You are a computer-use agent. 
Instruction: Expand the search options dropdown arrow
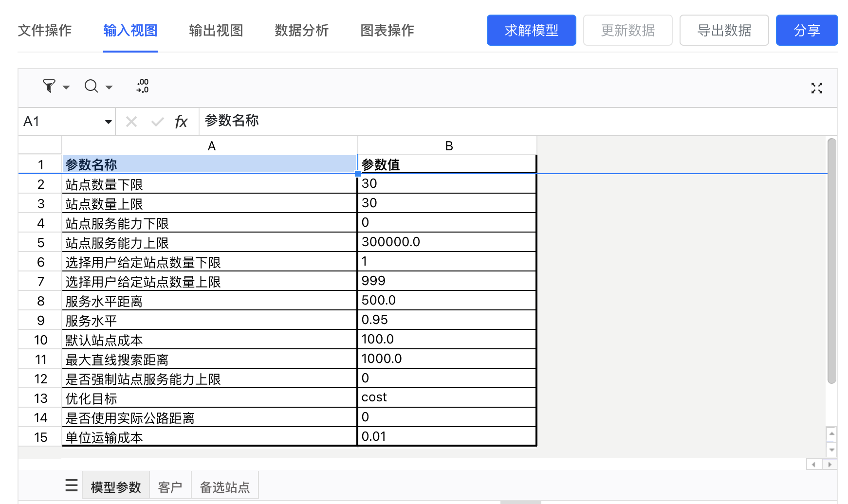pyautogui.click(x=109, y=88)
